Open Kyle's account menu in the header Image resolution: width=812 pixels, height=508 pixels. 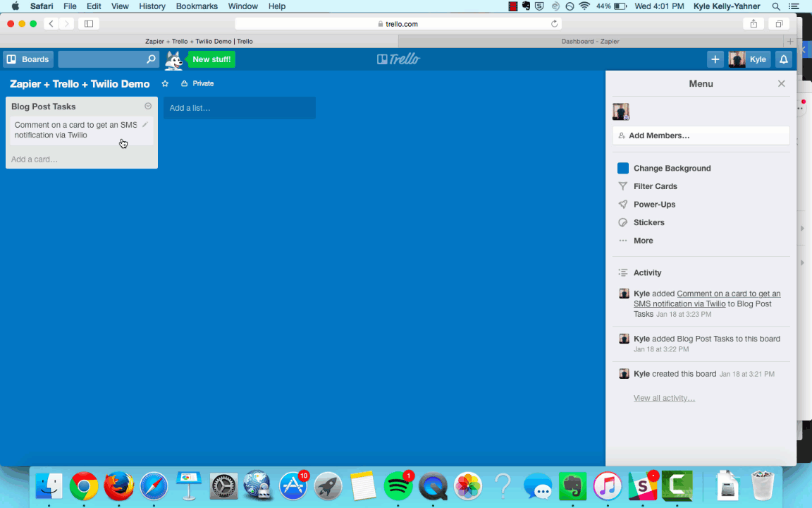[x=749, y=59]
